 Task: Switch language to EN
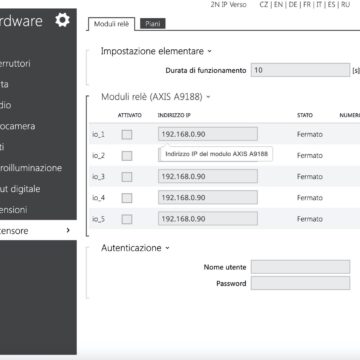click(x=278, y=5)
